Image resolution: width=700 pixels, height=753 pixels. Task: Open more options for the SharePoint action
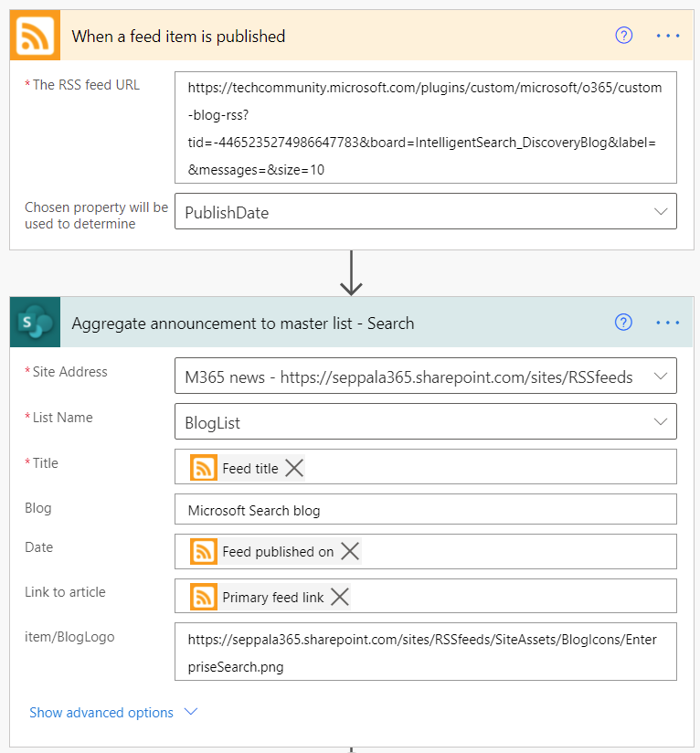click(668, 322)
